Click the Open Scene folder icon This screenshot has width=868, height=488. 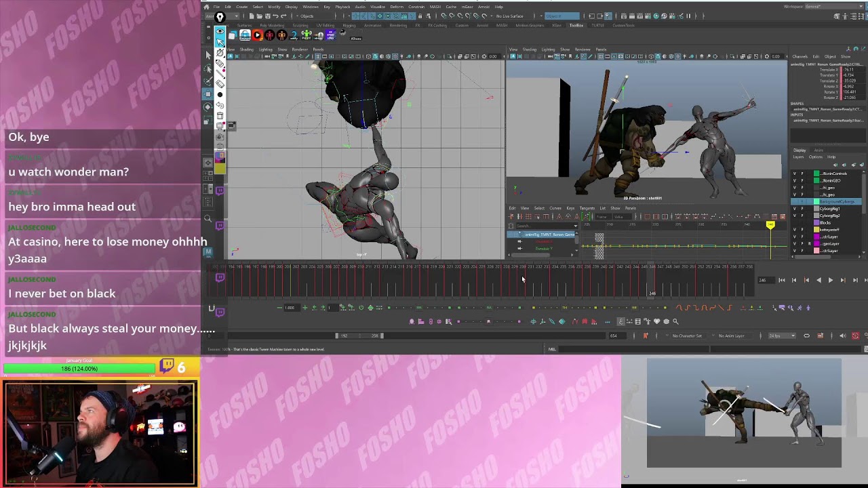point(259,16)
